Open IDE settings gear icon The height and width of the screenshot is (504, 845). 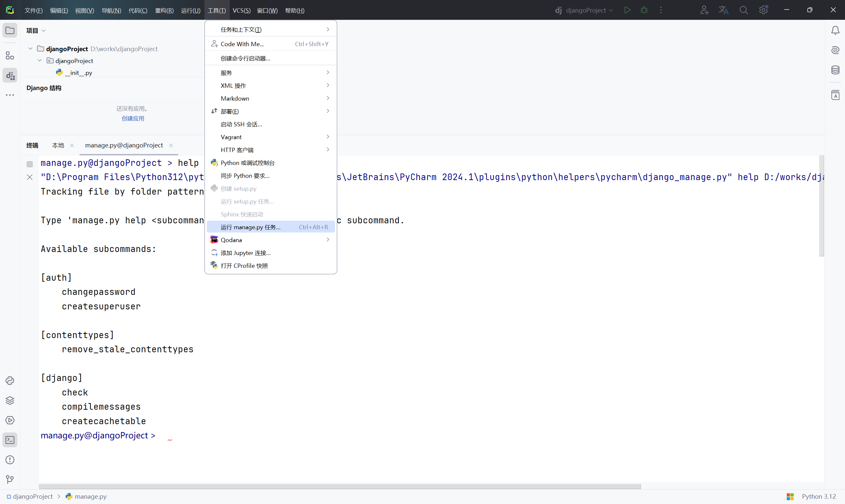[763, 10]
